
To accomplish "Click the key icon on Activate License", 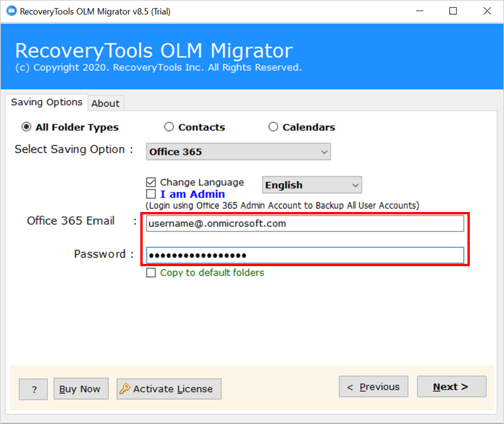I will (x=125, y=389).
